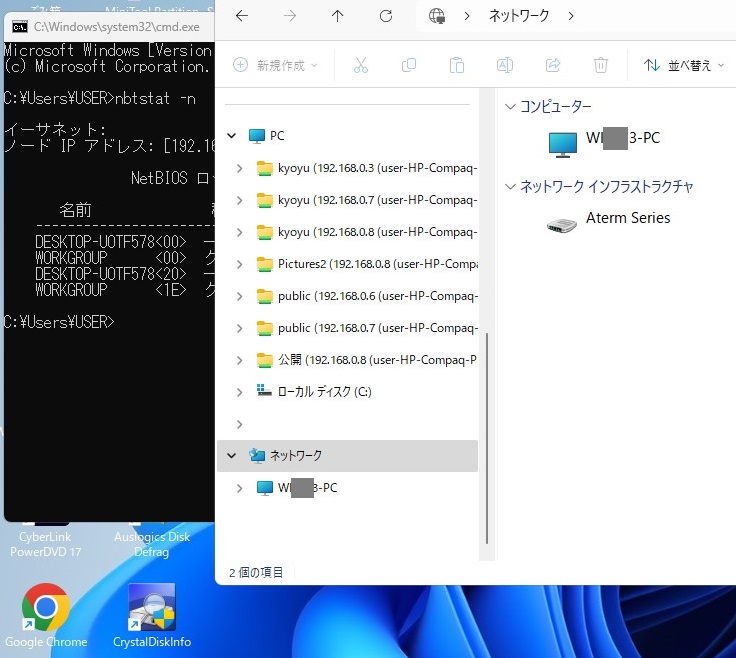
Task: Go up one folder level arrow
Action: point(337,16)
